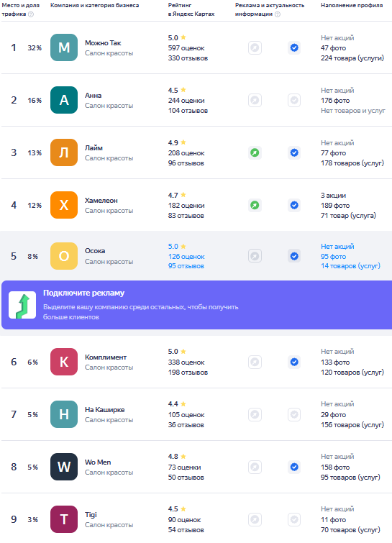Click the Рейтинг в Яндекс Картах column header

(191, 9)
